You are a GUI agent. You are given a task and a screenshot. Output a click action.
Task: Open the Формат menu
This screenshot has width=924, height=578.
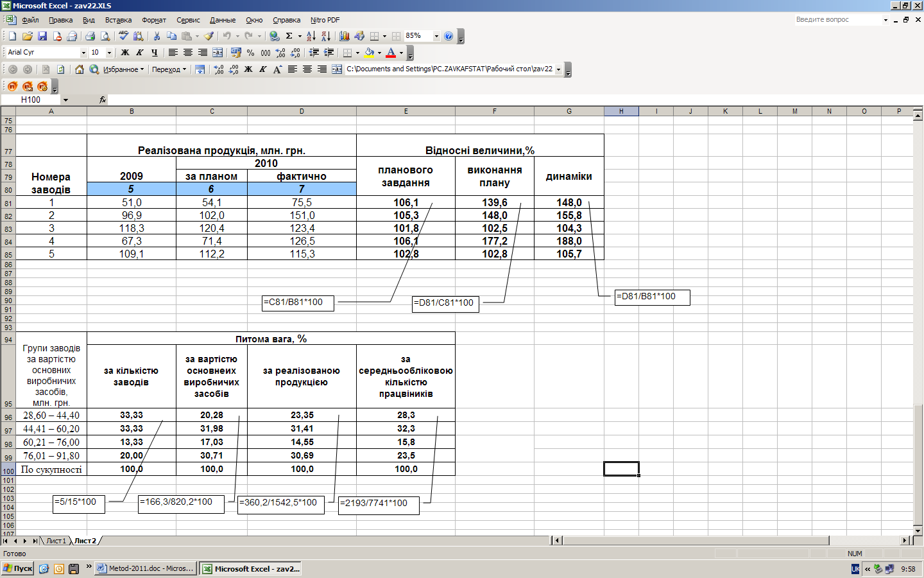pyautogui.click(x=154, y=20)
